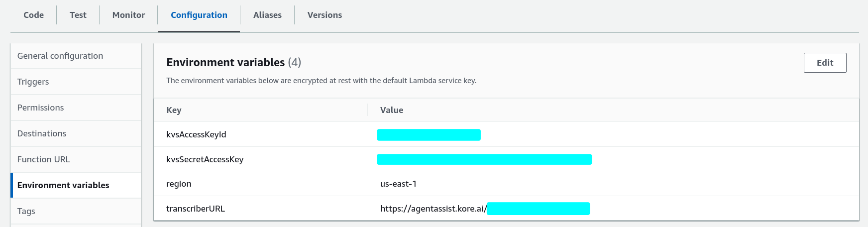The height and width of the screenshot is (227, 868).
Task: Select Function URL in the sidebar
Action: pos(44,159)
